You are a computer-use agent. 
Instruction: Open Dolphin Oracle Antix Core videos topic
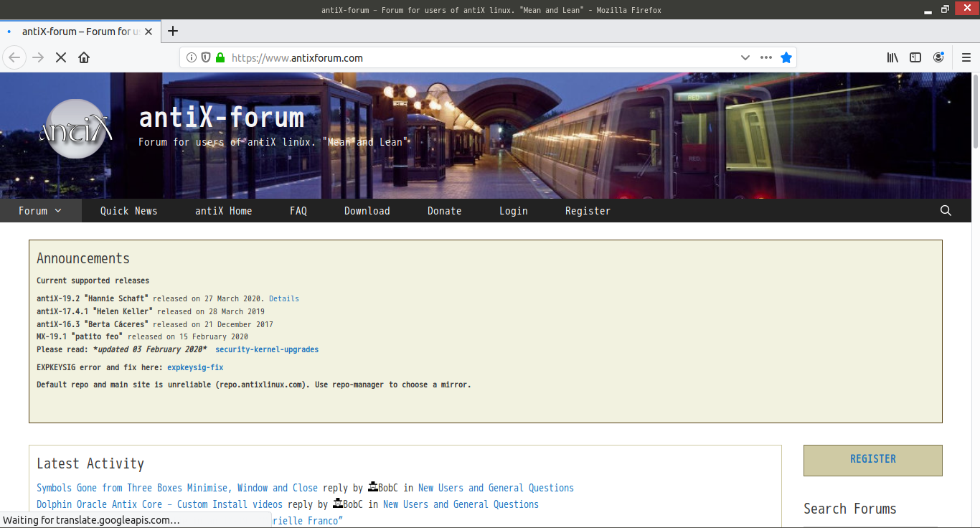(x=159, y=504)
